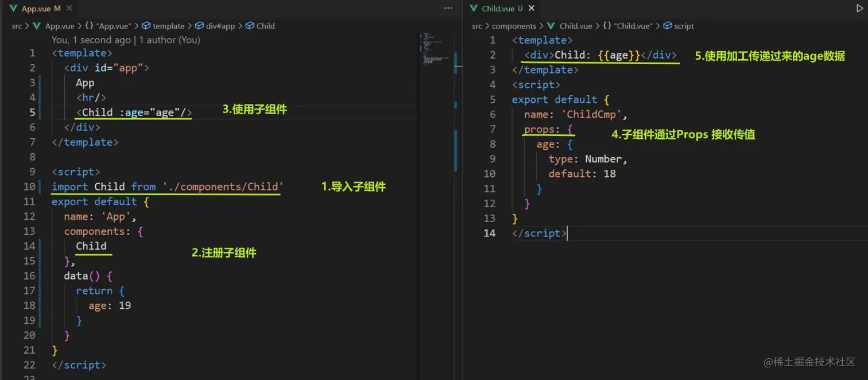Click the Vue logo icon on App.vue tab
The image size is (868, 380).
13,9
